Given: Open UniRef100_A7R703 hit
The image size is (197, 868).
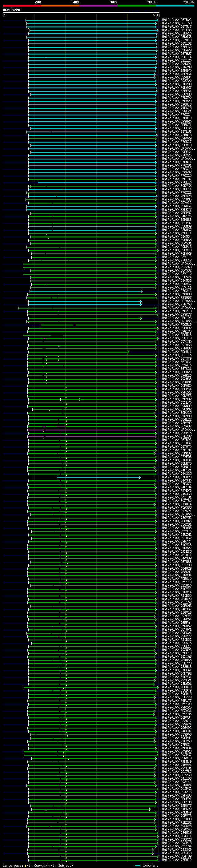Looking at the screenshot, I should coord(177,304).
